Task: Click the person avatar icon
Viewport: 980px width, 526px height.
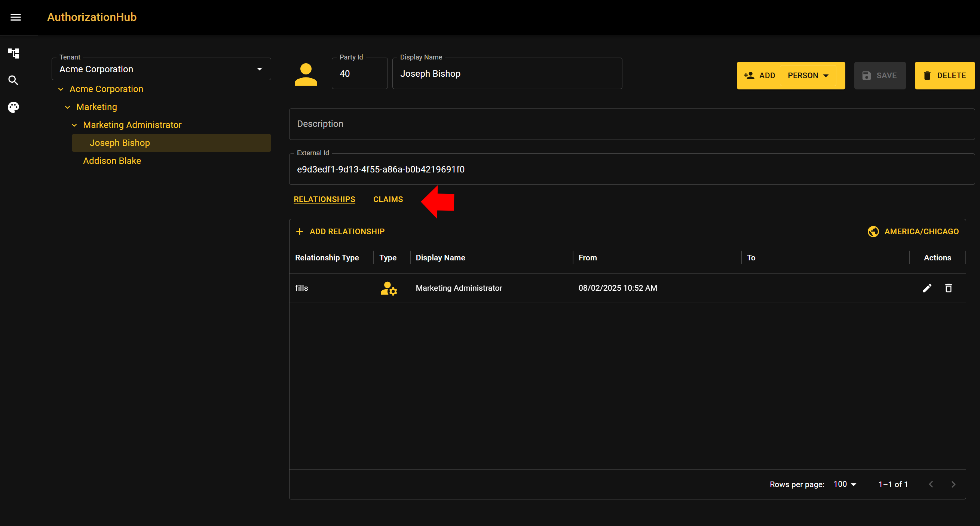Action: [306, 74]
